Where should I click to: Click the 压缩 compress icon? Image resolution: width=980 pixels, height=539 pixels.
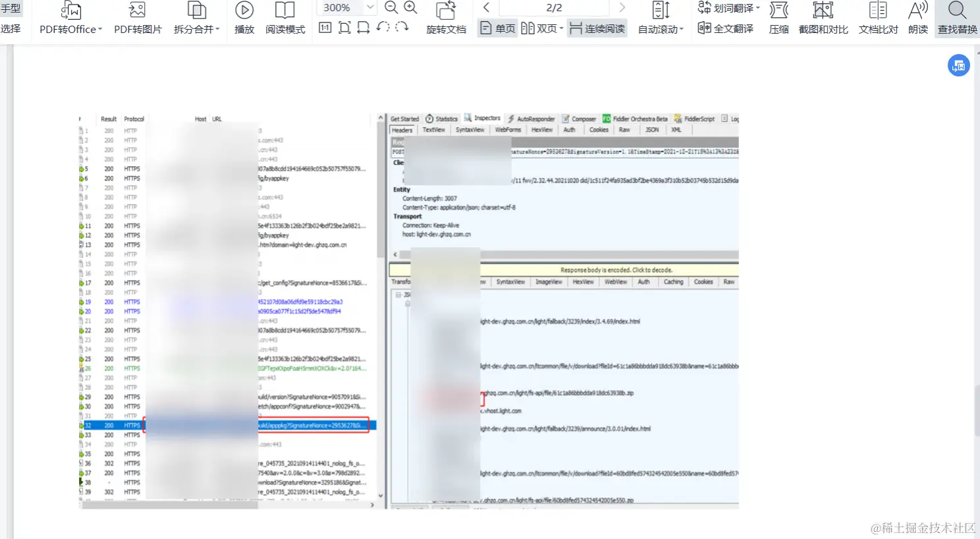[779, 11]
